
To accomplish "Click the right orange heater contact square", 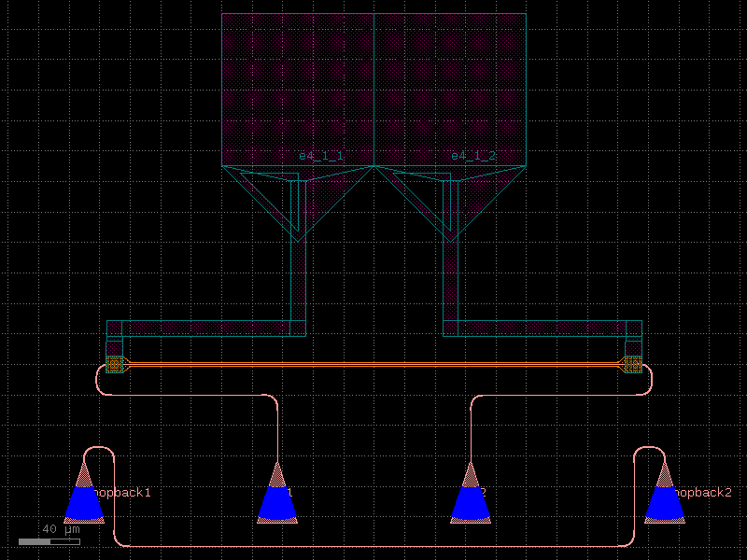I will 633,365.
